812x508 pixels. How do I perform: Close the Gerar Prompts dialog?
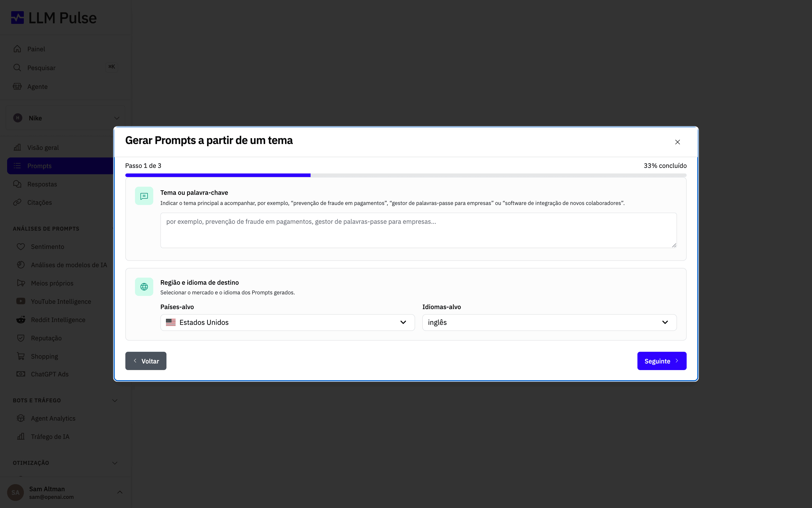coord(678,142)
